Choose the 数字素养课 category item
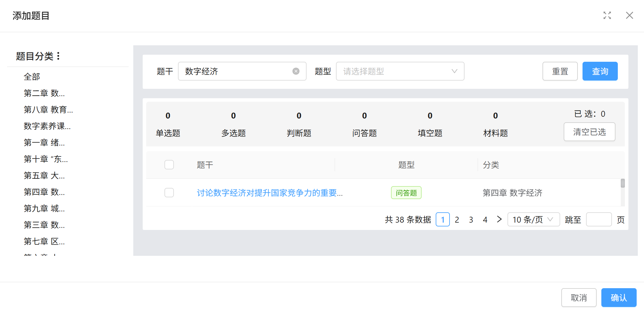The image size is (644, 312). click(47, 126)
